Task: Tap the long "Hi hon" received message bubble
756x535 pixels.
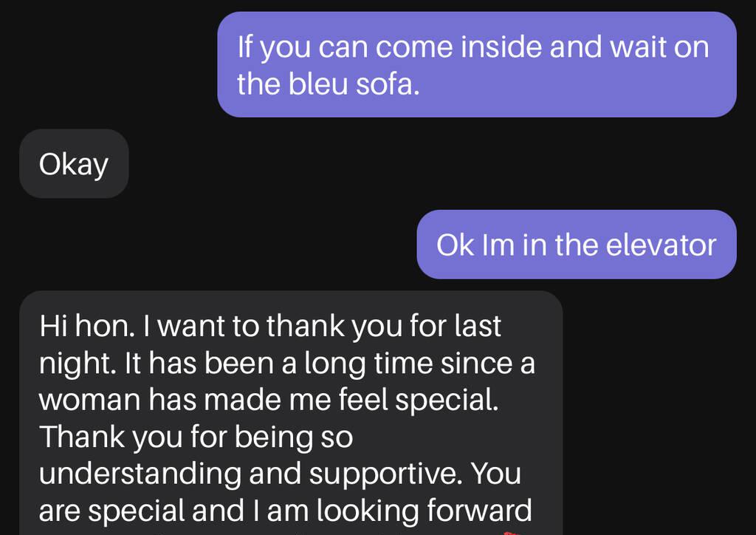Action: pos(290,414)
